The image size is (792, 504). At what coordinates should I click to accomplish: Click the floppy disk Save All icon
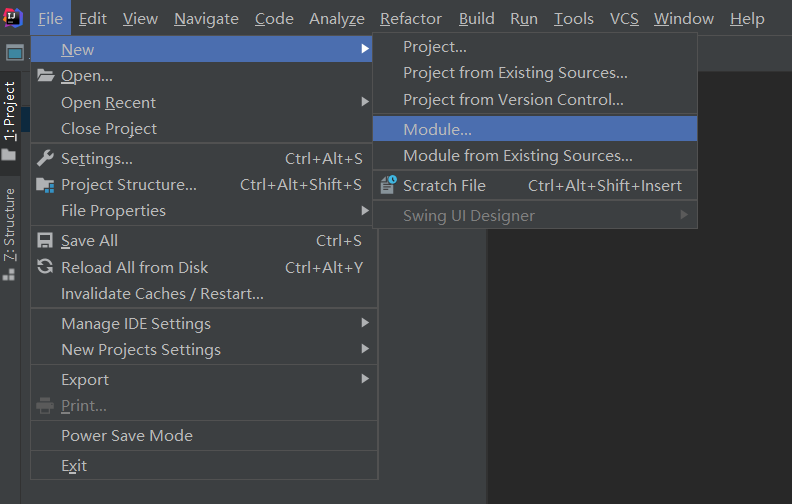pos(45,241)
